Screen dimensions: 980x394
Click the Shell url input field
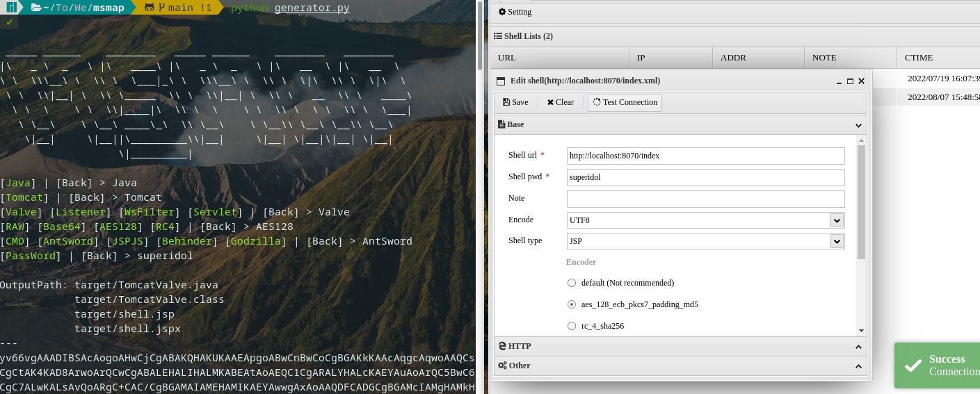coord(705,156)
